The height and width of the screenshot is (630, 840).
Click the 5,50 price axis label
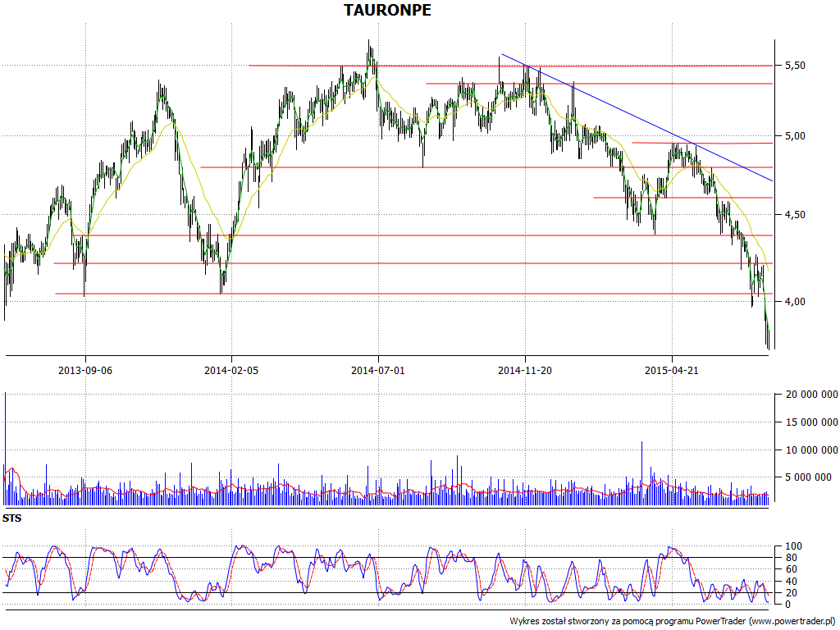795,66
